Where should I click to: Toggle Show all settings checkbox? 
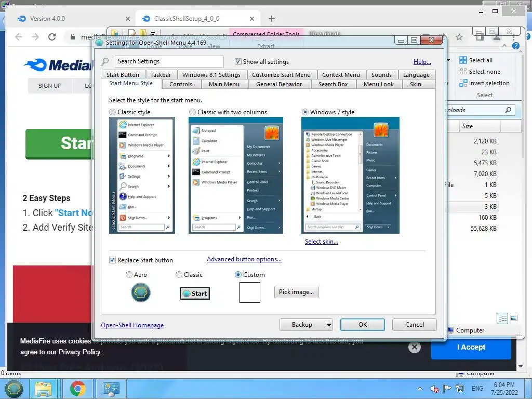click(x=238, y=62)
